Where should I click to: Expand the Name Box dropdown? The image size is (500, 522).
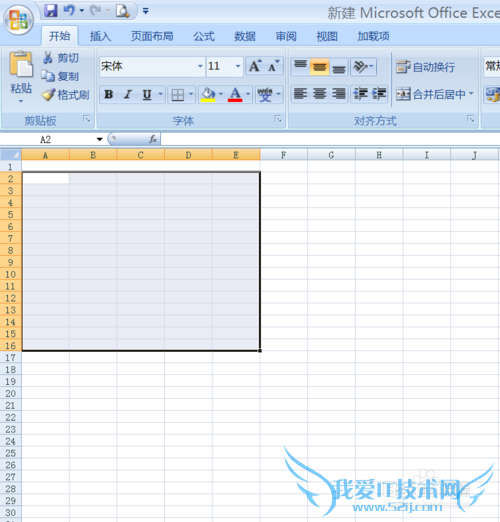coord(99,139)
